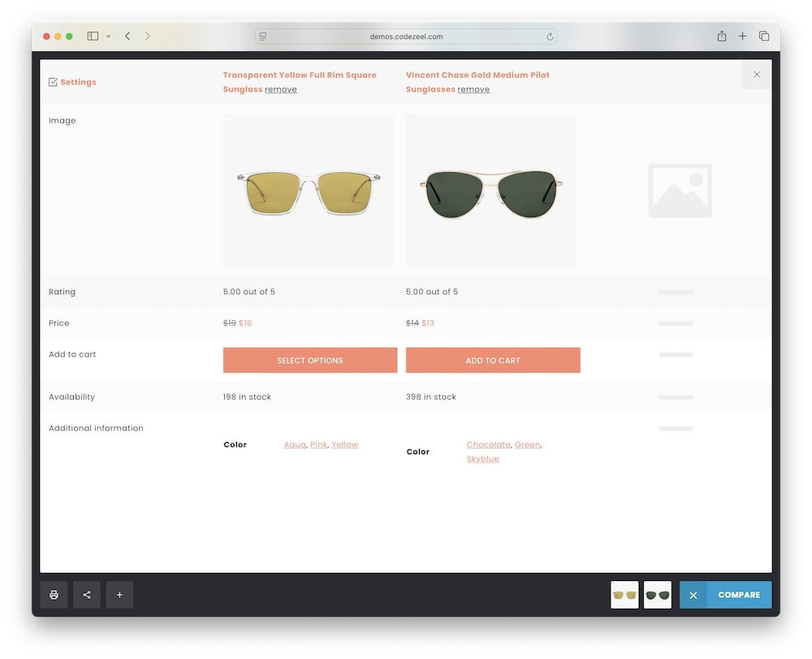Click the ADD TO CART button
The width and height of the screenshot is (812, 659).
point(493,360)
